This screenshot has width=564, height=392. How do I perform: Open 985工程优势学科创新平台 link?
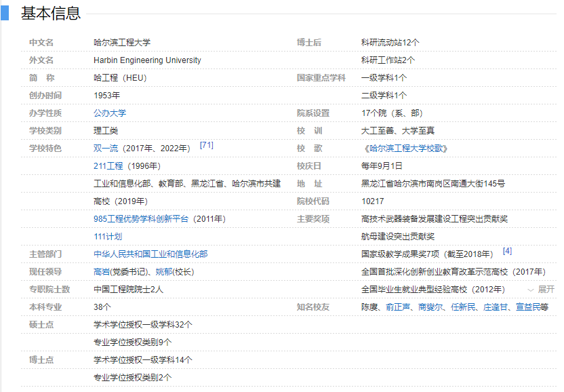point(142,219)
